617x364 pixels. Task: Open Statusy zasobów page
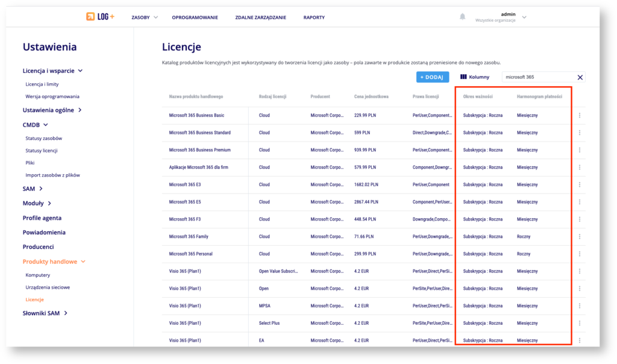click(x=43, y=139)
